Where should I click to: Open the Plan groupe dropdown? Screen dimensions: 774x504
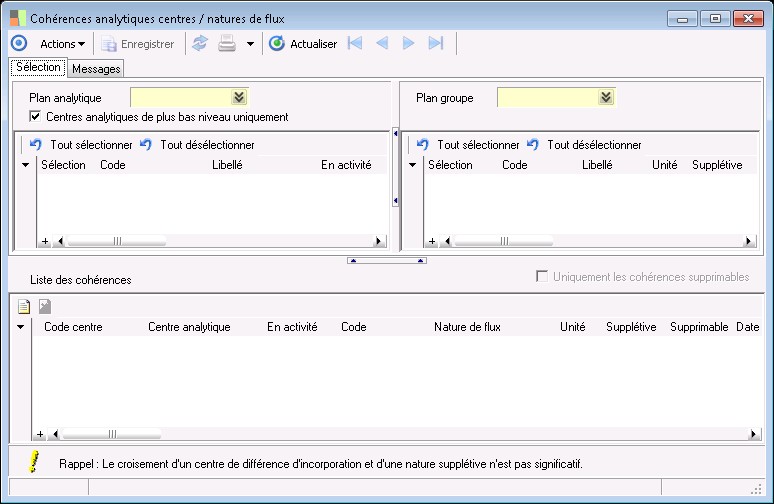[x=606, y=97]
